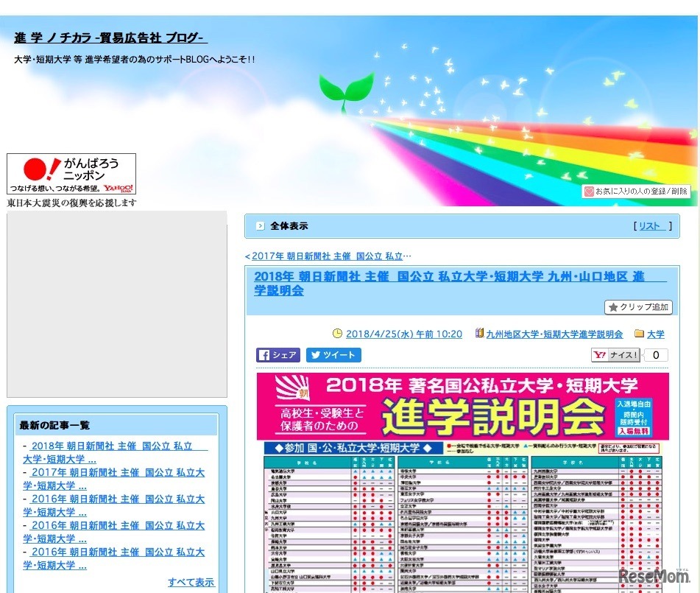
Task: Open article title 2018年 朝日新聞社 主催 link
Action: click(x=460, y=284)
